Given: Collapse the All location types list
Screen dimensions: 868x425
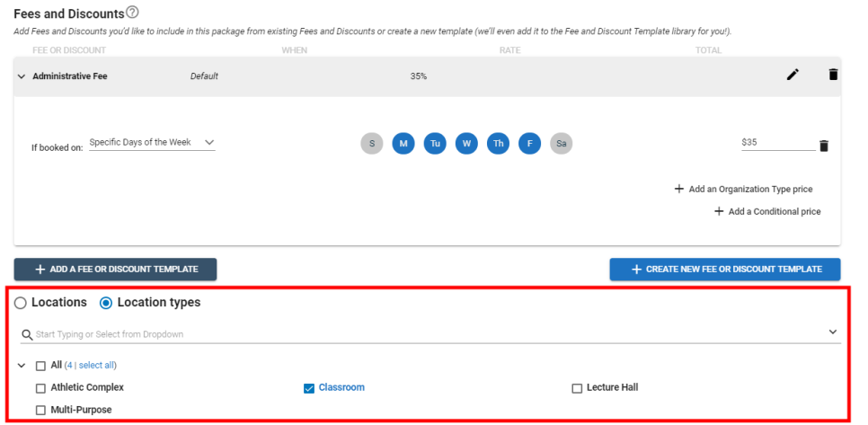Looking at the screenshot, I should tap(22, 365).
